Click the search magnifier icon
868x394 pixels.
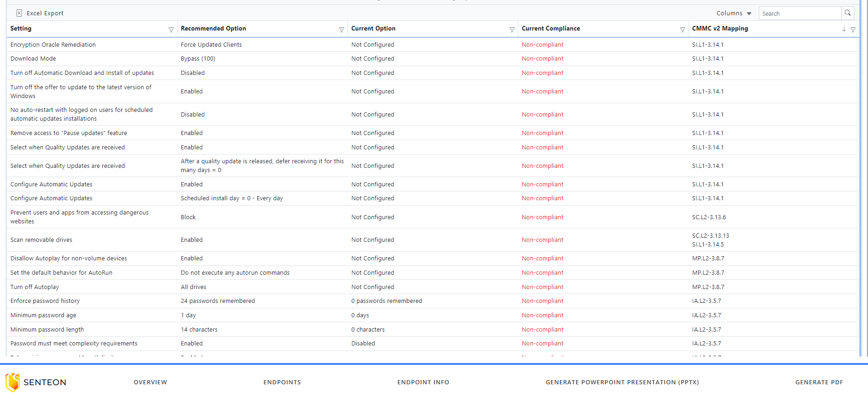pyautogui.click(x=848, y=13)
